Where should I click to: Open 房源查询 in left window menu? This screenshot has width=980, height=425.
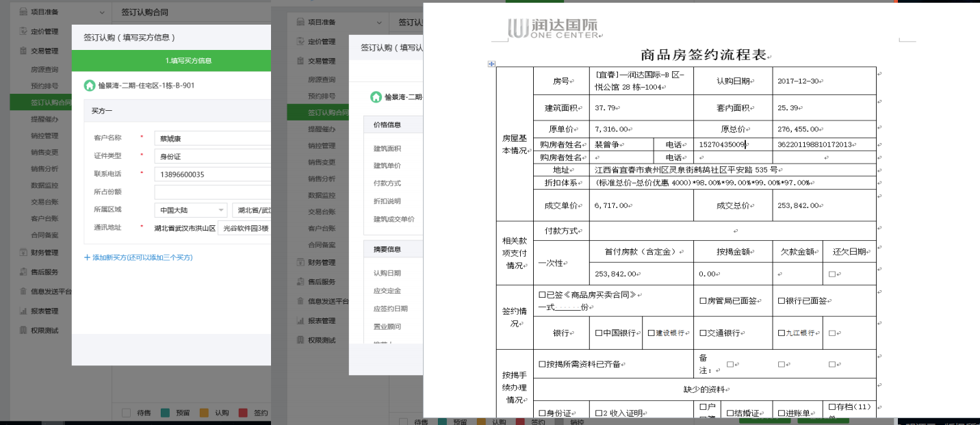click(x=44, y=70)
